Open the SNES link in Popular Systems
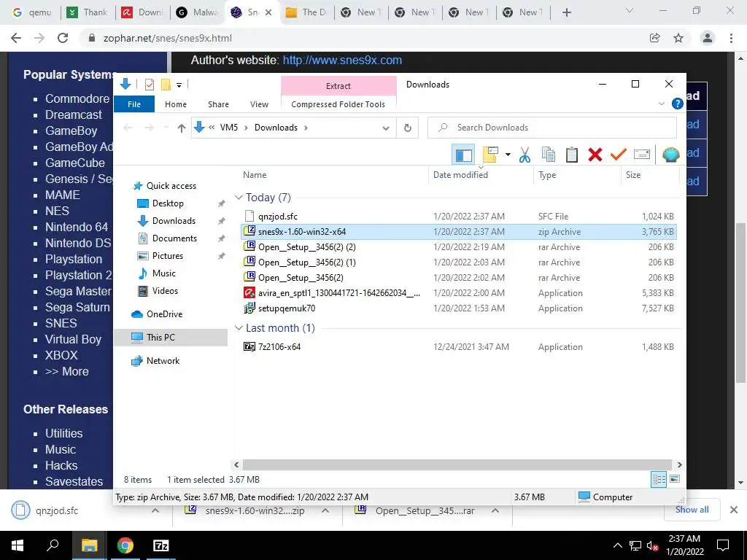Screen dimensions: 747x560 pyautogui.click(x=61, y=323)
